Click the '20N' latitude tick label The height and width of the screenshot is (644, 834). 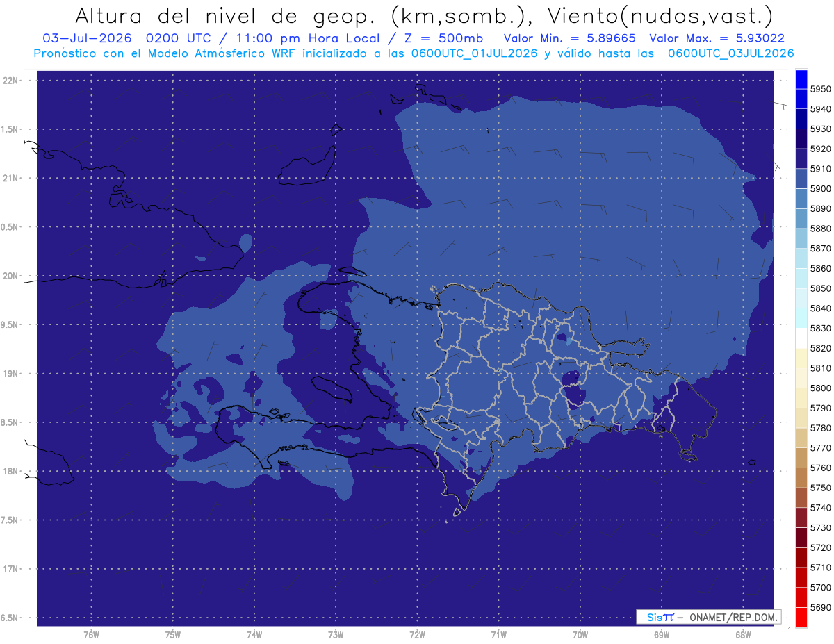click(10, 276)
